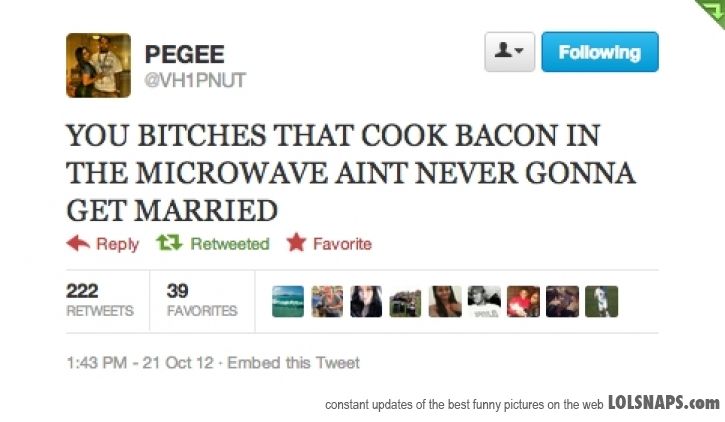The image size is (725, 422).
Task: Click the 1:43 PM - 21 Oct 12 timestamp
Action: click(x=140, y=363)
